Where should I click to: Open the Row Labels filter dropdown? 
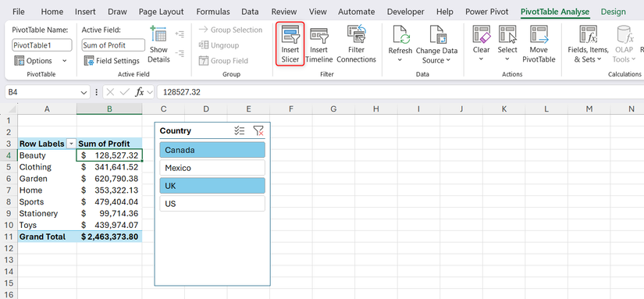click(x=72, y=144)
